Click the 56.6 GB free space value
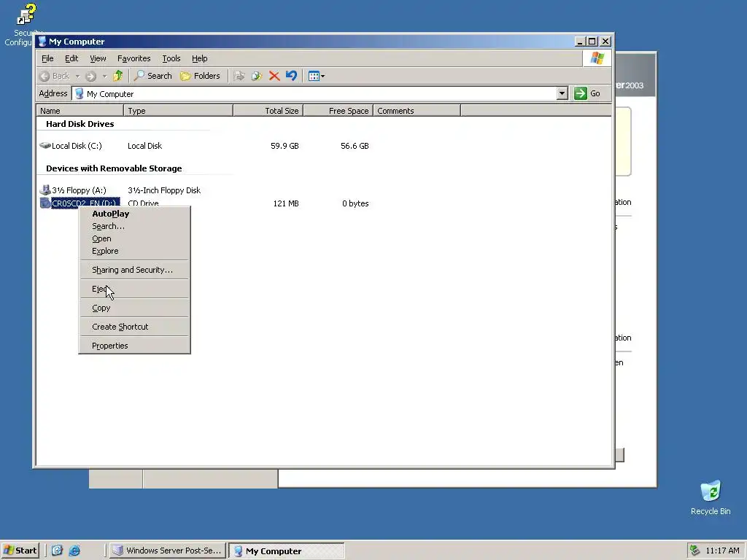 (355, 146)
